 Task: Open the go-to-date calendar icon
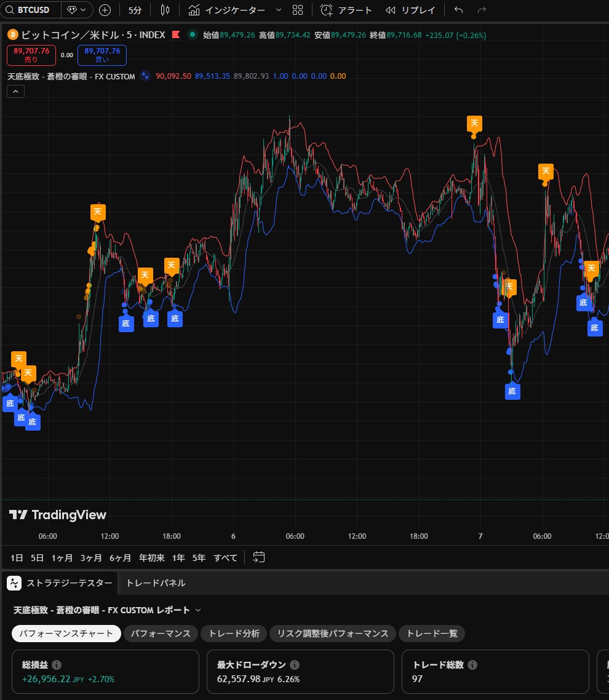pyautogui.click(x=259, y=557)
